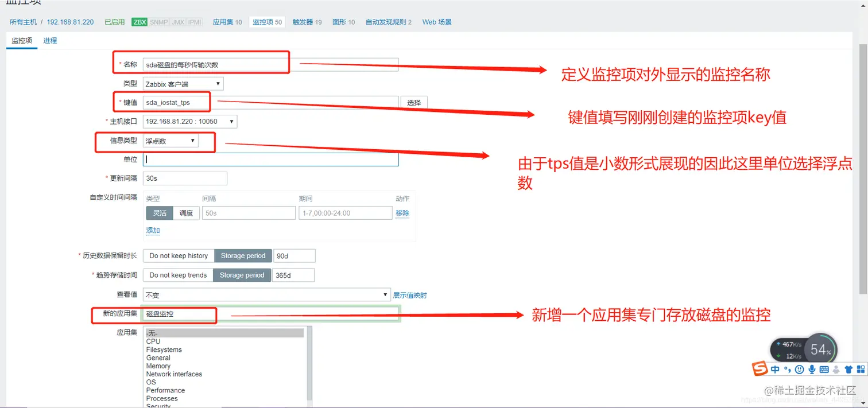Viewport: 868px width, 408px height.
Task: Open the soft keyboard in Sogou bar
Action: [x=824, y=369]
